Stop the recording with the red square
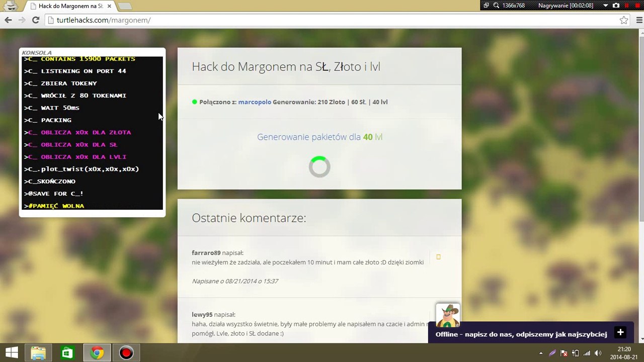Screen dimensions: 644x362 pyautogui.click(x=637, y=6)
